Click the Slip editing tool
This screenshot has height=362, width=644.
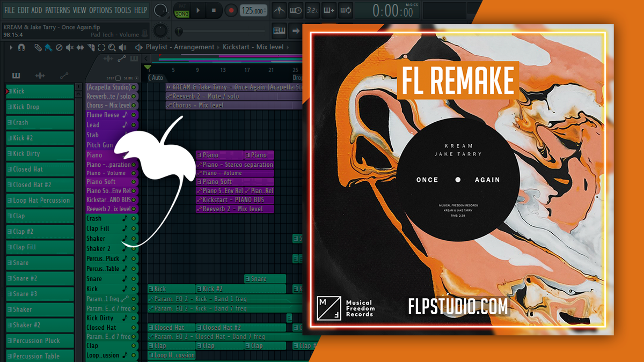80,47
